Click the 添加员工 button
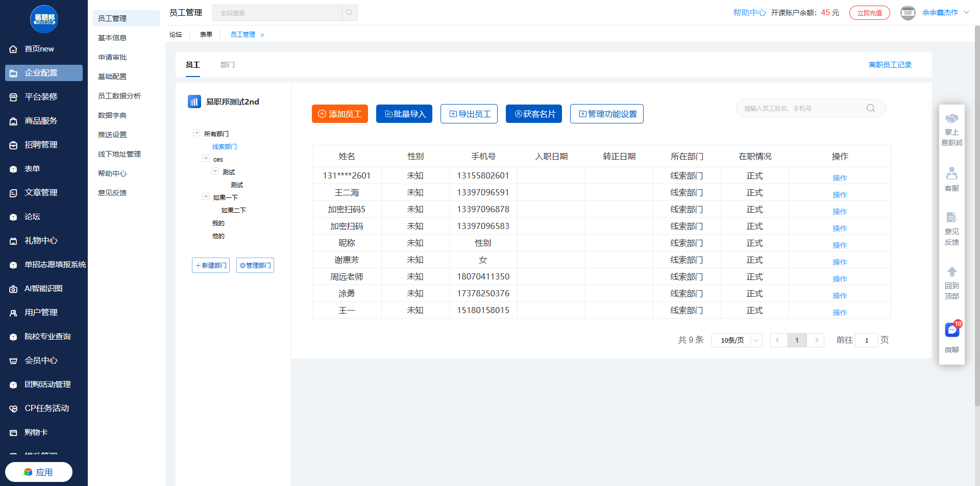Screen dimensions: 980x486 (340, 114)
